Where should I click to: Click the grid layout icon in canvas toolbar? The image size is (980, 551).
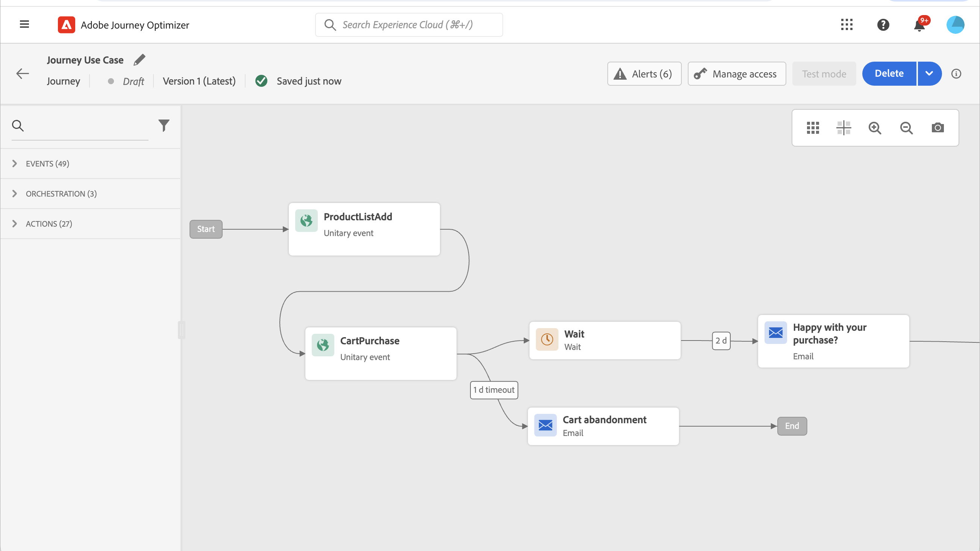click(813, 128)
